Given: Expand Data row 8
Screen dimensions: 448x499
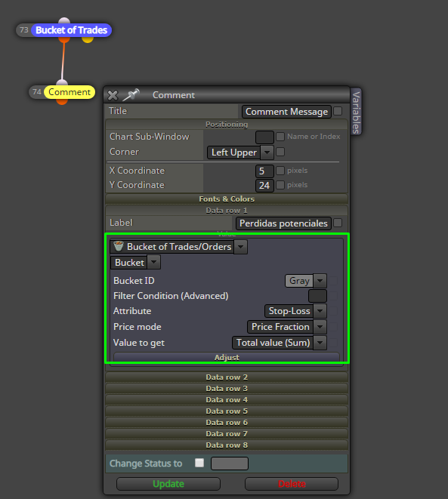Looking at the screenshot, I should tap(227, 445).
